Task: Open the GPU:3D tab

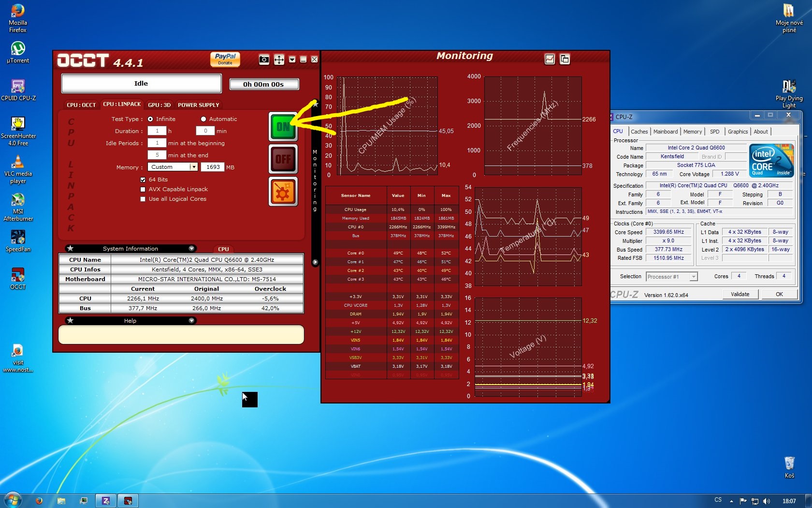Action: 159,105
